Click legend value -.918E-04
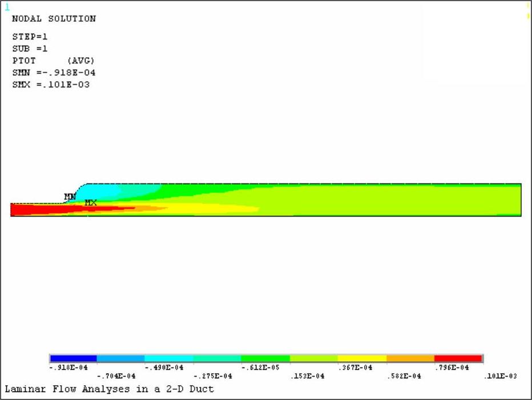This screenshot has width=532, height=400. pyautogui.click(x=68, y=367)
